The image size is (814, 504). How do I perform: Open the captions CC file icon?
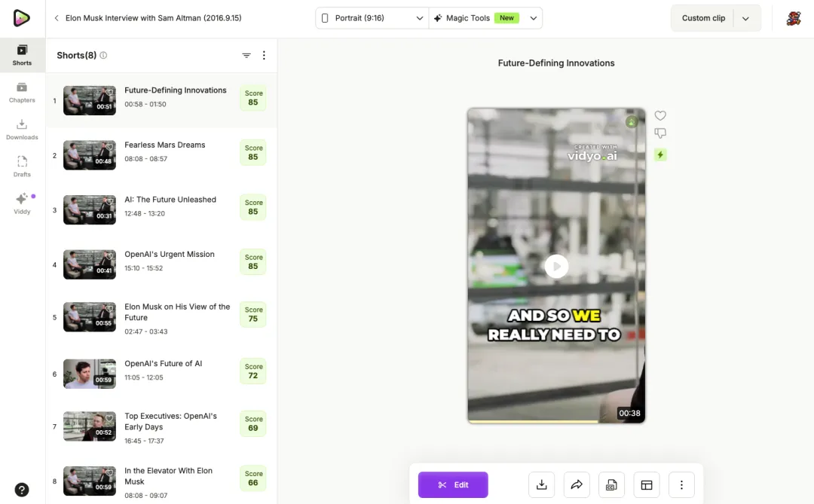click(611, 485)
